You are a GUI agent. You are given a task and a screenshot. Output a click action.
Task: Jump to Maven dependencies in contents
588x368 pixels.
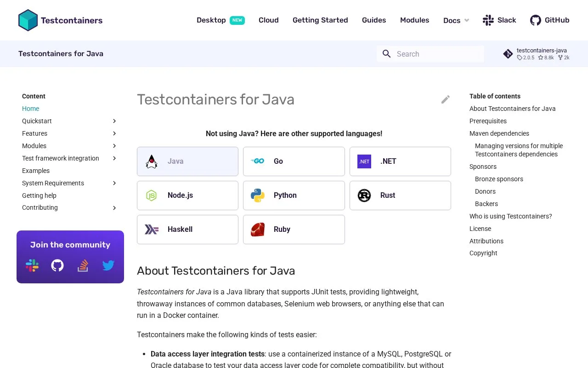pyautogui.click(x=499, y=133)
